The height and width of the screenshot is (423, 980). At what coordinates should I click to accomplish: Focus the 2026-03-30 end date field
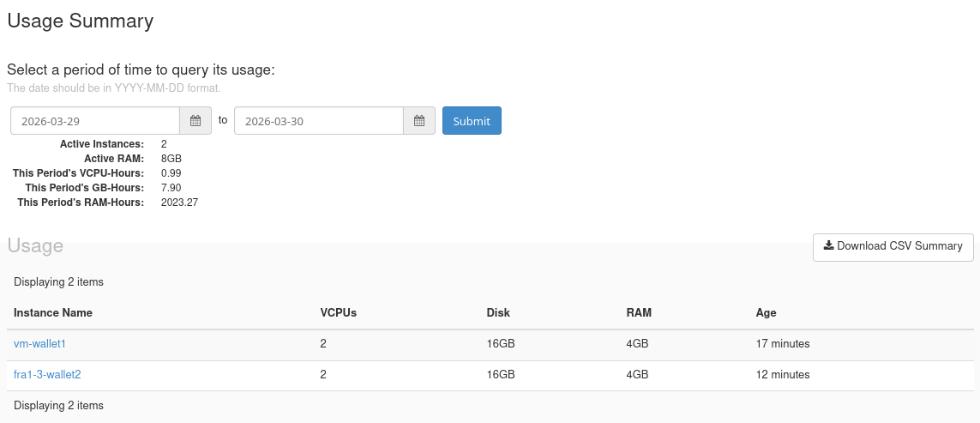[319, 121]
